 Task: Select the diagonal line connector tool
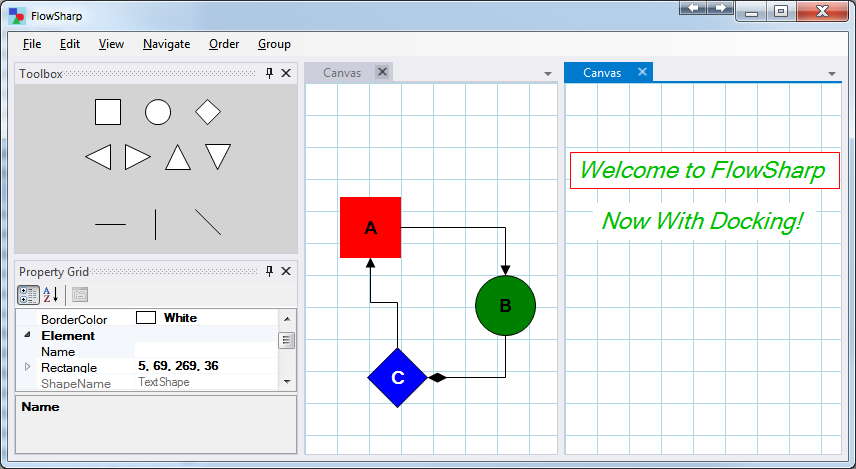point(208,223)
